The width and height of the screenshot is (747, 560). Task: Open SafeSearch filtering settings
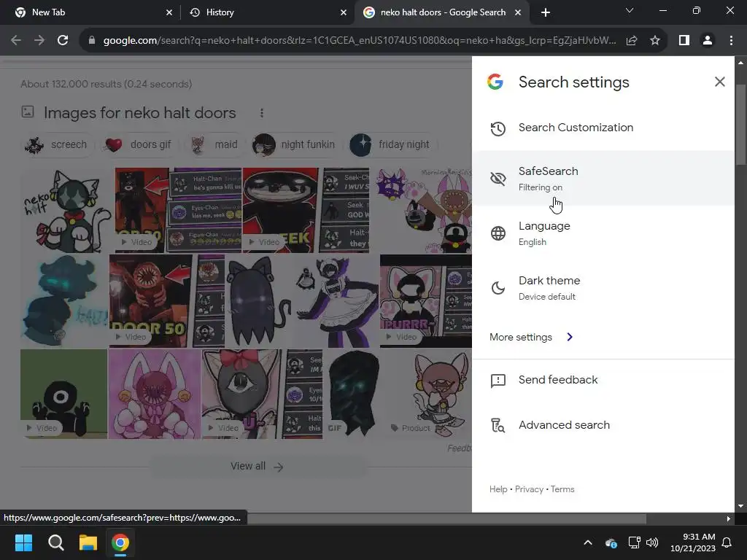tap(603, 178)
